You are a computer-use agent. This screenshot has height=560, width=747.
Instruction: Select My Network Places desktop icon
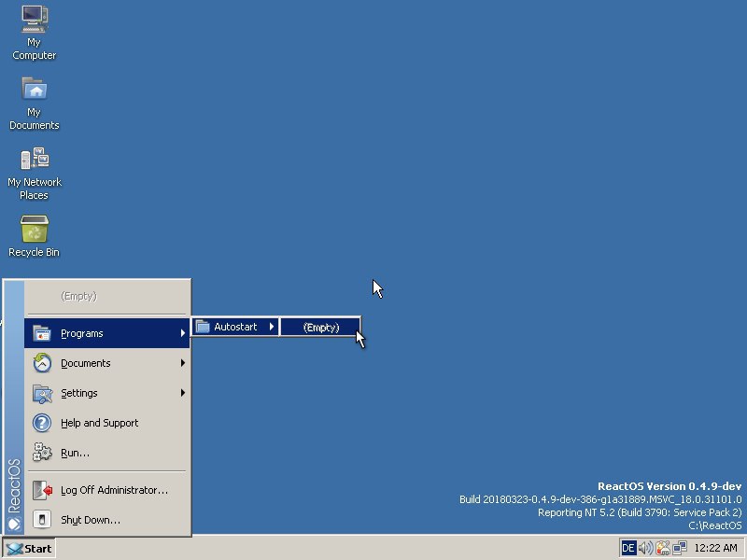pyautogui.click(x=35, y=174)
